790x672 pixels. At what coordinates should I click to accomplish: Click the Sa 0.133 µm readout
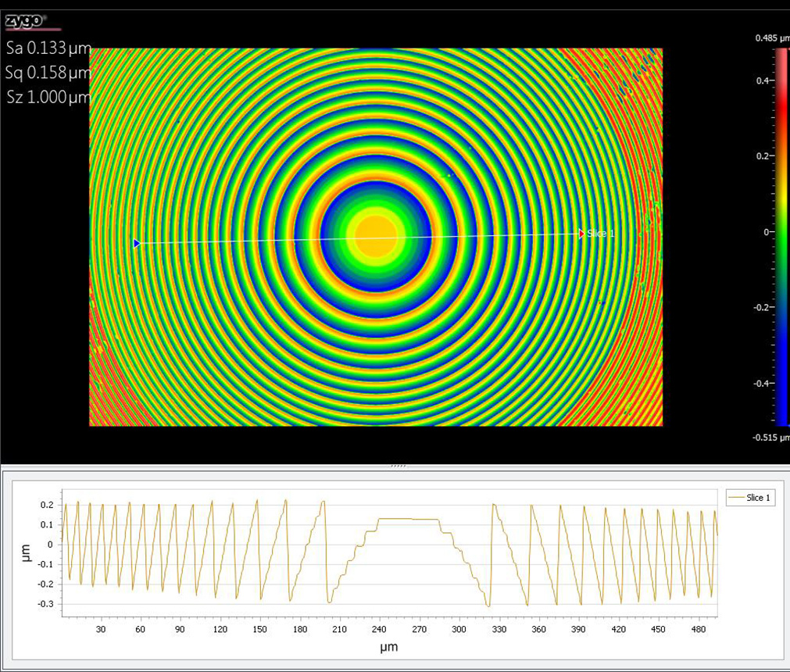pos(48,48)
